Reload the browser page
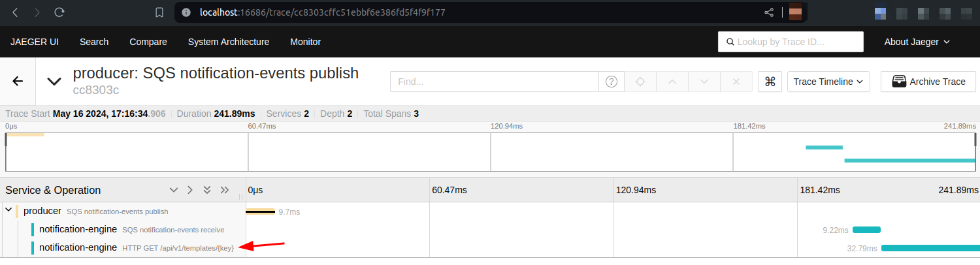 59,12
